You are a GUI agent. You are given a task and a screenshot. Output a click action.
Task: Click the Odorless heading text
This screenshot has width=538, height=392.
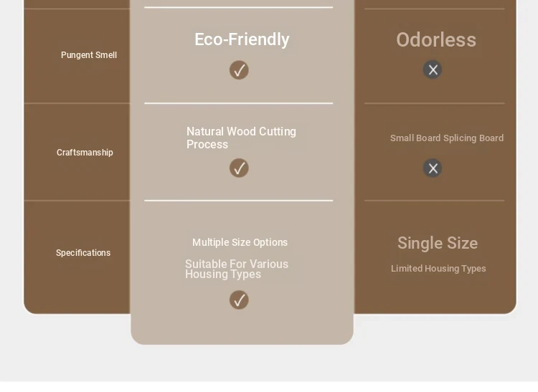click(436, 40)
